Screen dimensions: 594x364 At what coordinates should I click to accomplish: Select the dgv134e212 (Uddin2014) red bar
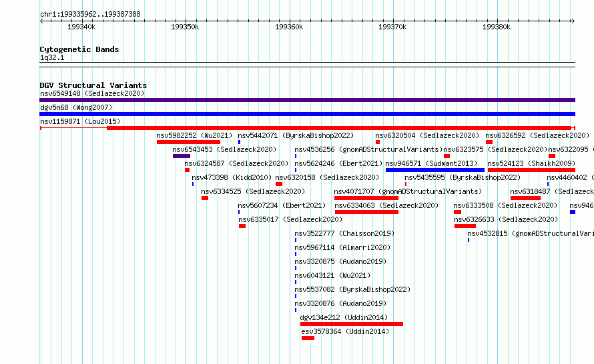tap(352, 324)
